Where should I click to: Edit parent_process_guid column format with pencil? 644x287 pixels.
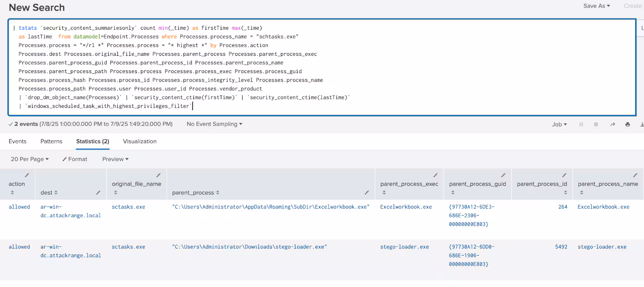(x=503, y=175)
